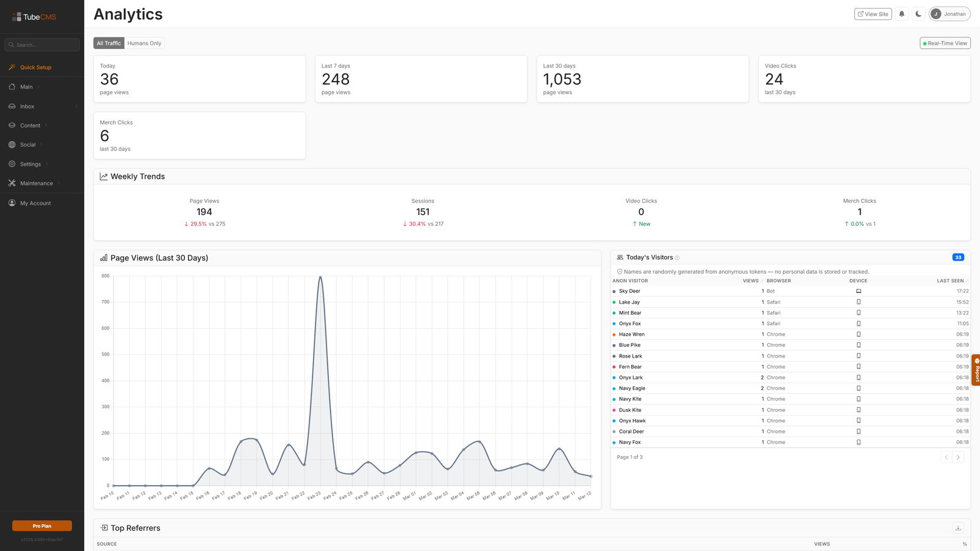Screen dimensions: 980x551
Task: Download the Top Referrers data
Action: pyautogui.click(x=959, y=527)
